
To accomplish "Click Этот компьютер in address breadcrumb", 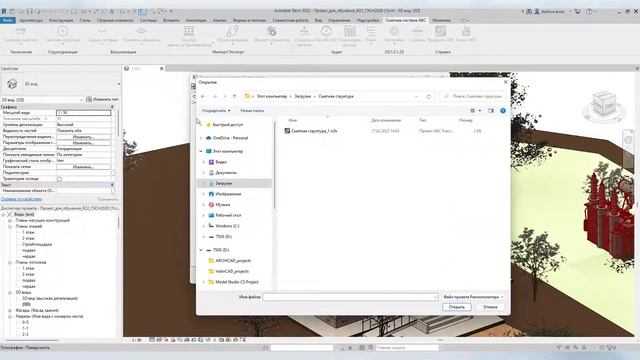I will (271, 96).
